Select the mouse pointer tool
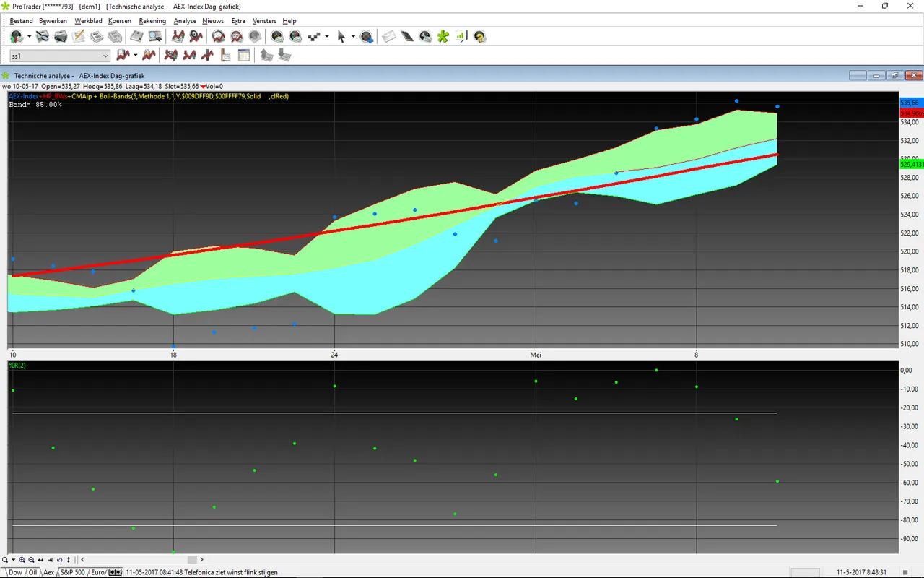Image resolution: width=924 pixels, height=578 pixels. click(x=341, y=36)
